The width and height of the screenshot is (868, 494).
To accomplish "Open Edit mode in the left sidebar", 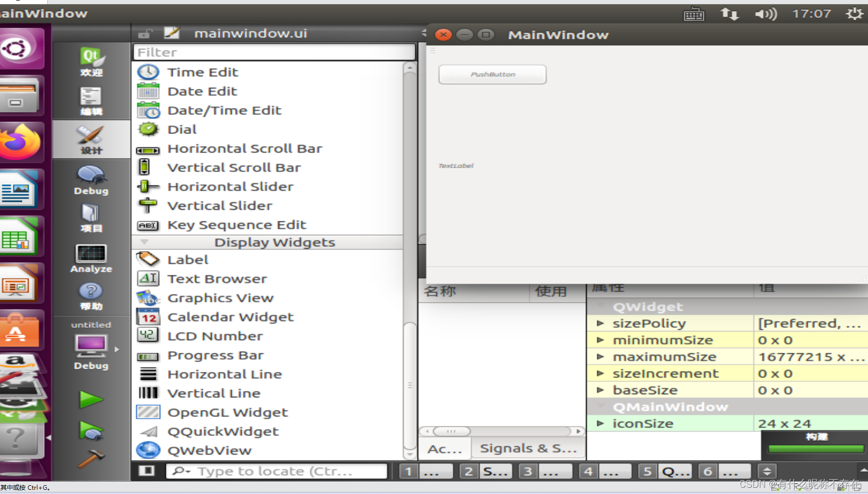I will 91,100.
